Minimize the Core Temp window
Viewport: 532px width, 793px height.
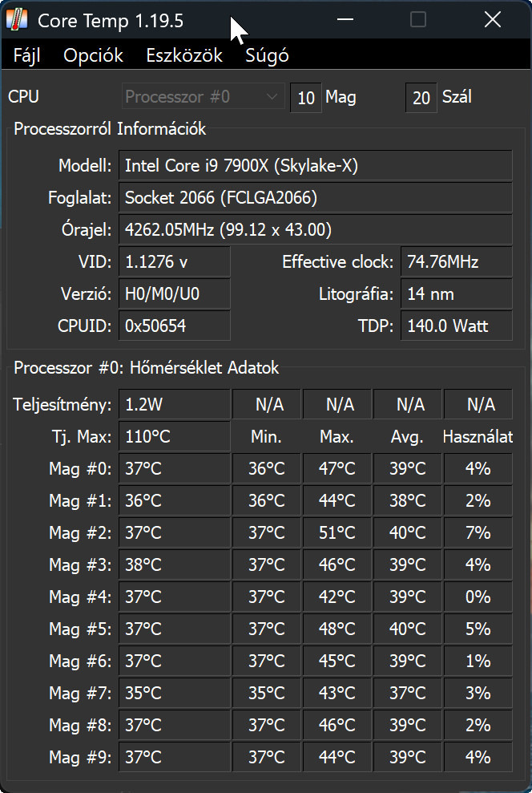coord(345,19)
